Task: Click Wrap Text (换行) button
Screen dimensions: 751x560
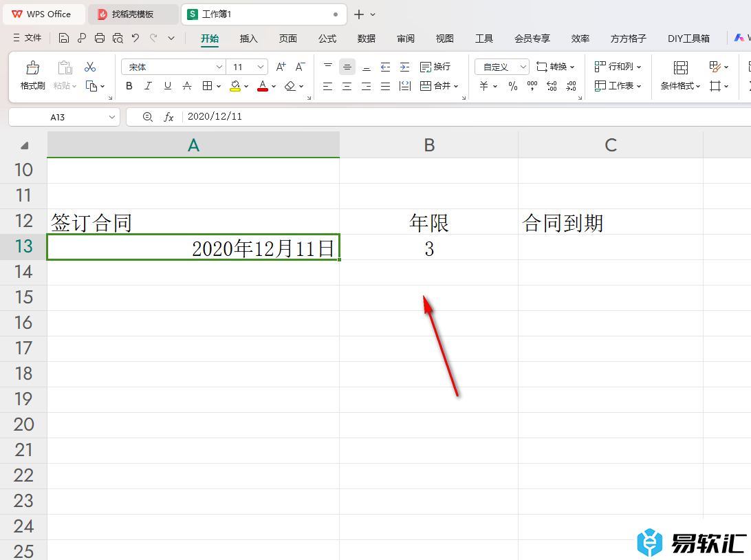Action: tap(435, 67)
